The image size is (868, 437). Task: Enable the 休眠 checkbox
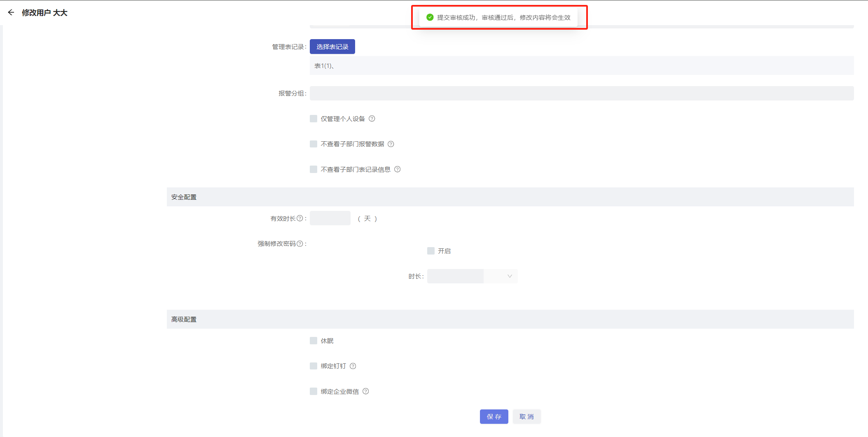pos(314,341)
